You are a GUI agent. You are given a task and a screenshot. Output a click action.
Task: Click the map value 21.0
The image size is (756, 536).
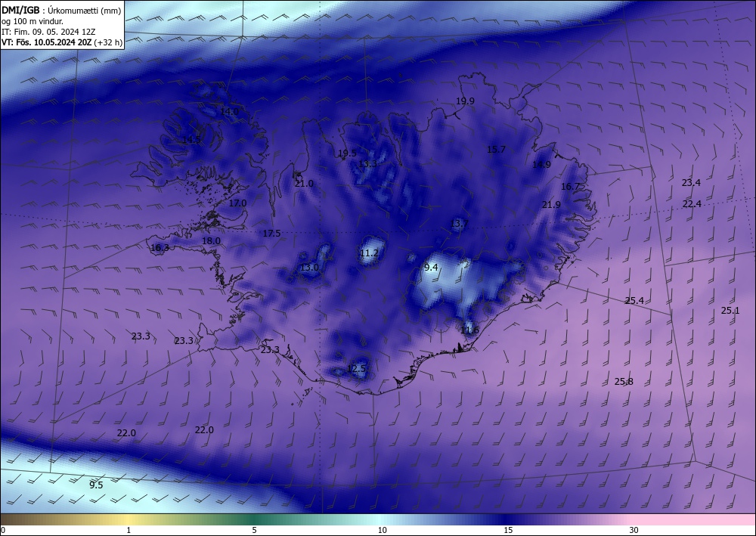click(304, 184)
